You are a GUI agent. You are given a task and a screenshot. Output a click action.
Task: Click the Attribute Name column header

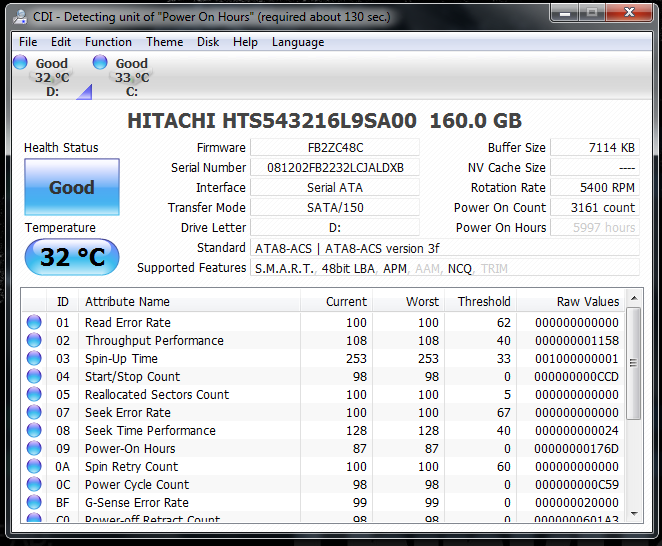[190, 302]
